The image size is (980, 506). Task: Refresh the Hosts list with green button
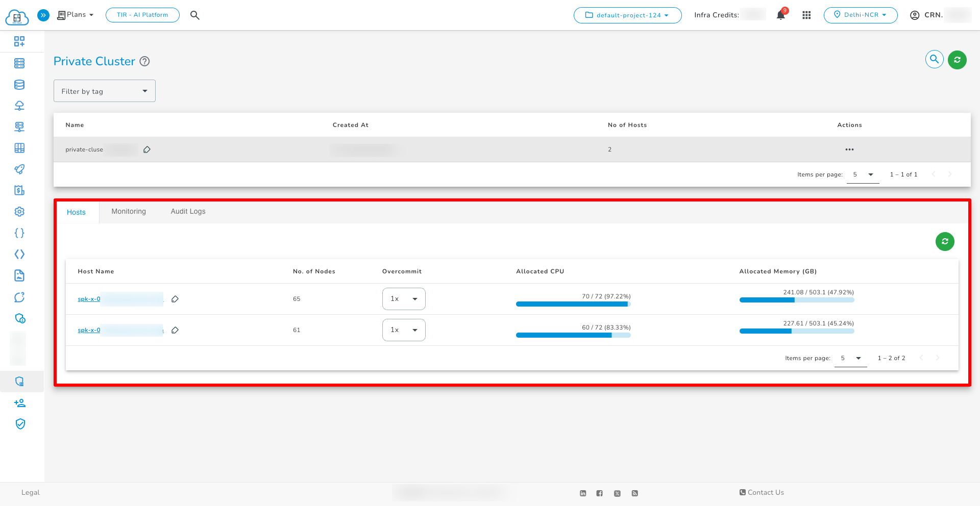coord(945,241)
